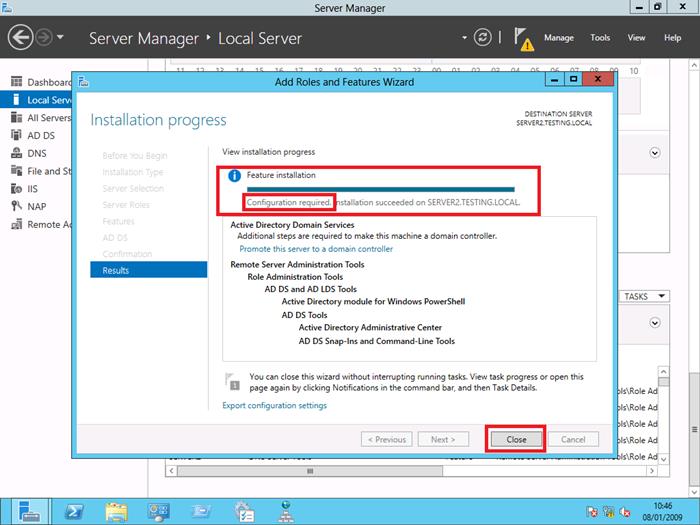Click the muted speaker tray icon
This screenshot has height=525, width=700.
click(x=625, y=512)
